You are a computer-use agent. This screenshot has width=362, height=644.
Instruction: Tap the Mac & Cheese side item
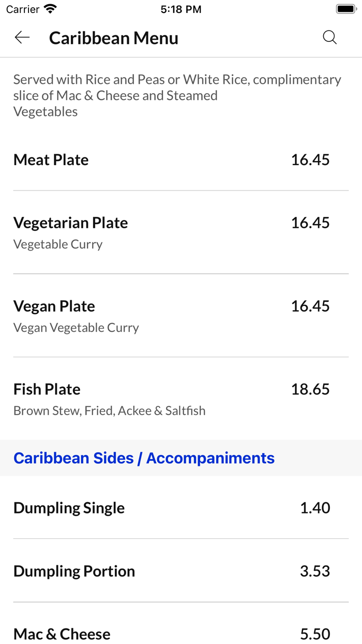point(62,634)
